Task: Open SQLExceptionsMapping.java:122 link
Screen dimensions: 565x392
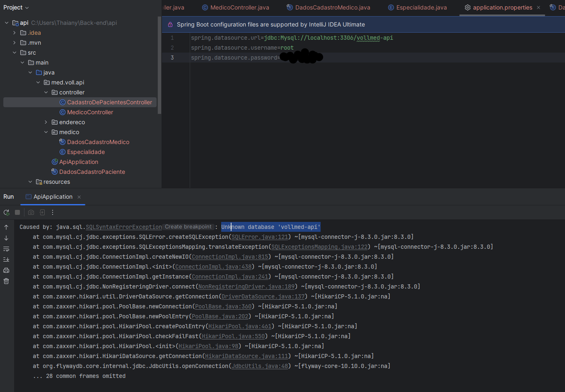Action: 319,247
